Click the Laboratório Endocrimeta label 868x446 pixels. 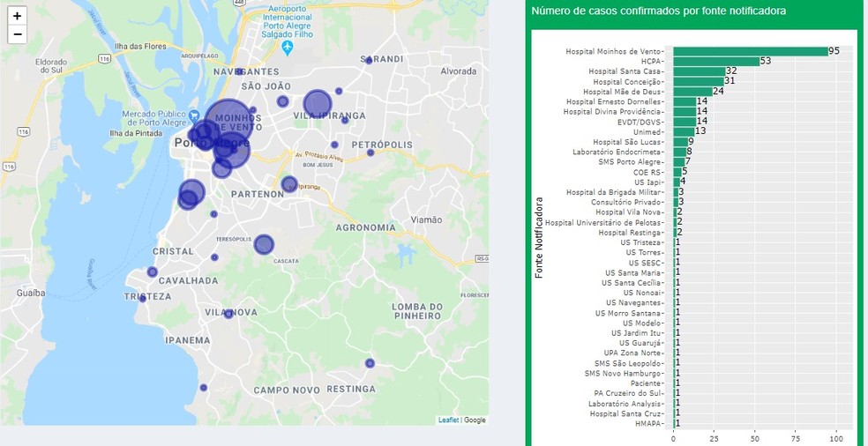(617, 152)
